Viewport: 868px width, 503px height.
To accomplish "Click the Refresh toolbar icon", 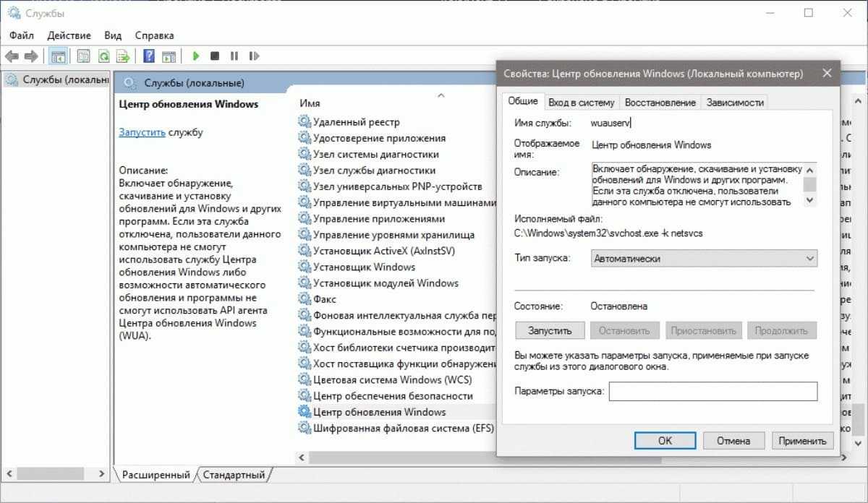I will [x=104, y=56].
